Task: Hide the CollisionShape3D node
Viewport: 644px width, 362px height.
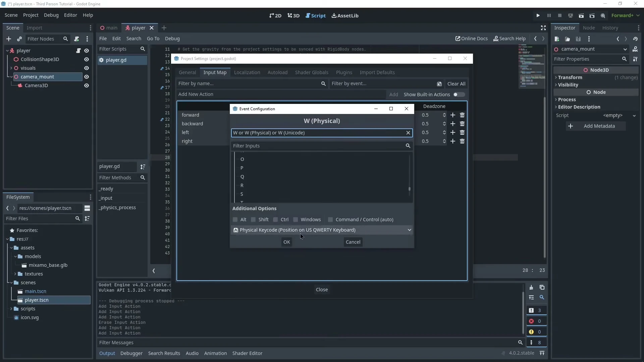Action: click(87, 59)
